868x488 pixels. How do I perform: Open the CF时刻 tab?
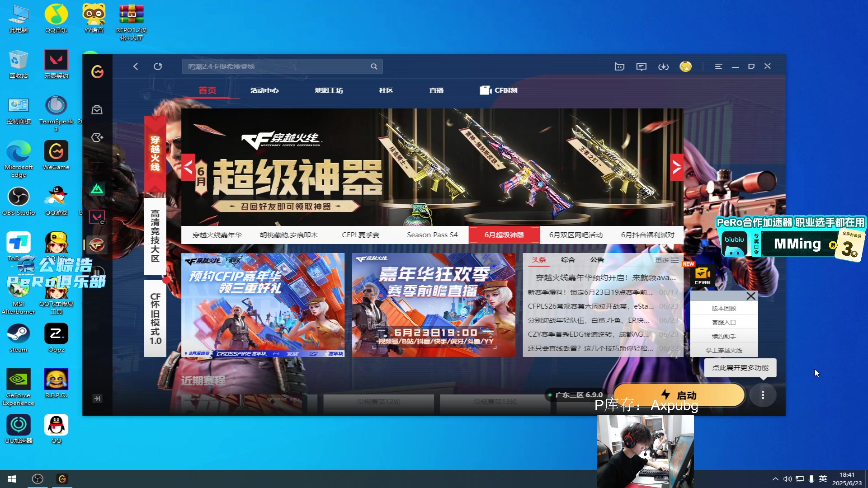tap(499, 90)
